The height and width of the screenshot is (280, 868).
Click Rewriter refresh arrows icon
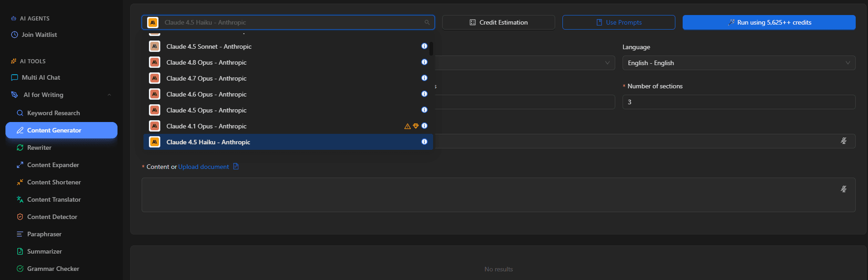coord(20,148)
